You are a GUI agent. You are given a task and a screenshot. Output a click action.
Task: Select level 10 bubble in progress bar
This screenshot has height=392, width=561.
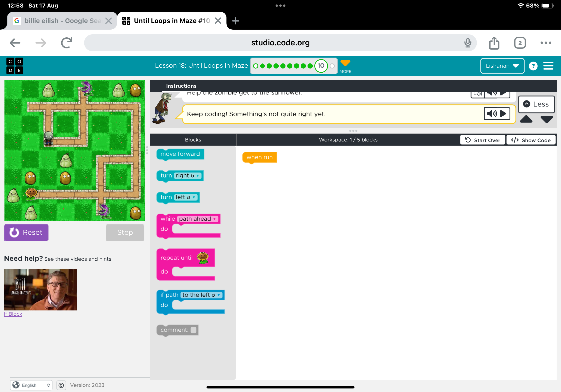321,66
